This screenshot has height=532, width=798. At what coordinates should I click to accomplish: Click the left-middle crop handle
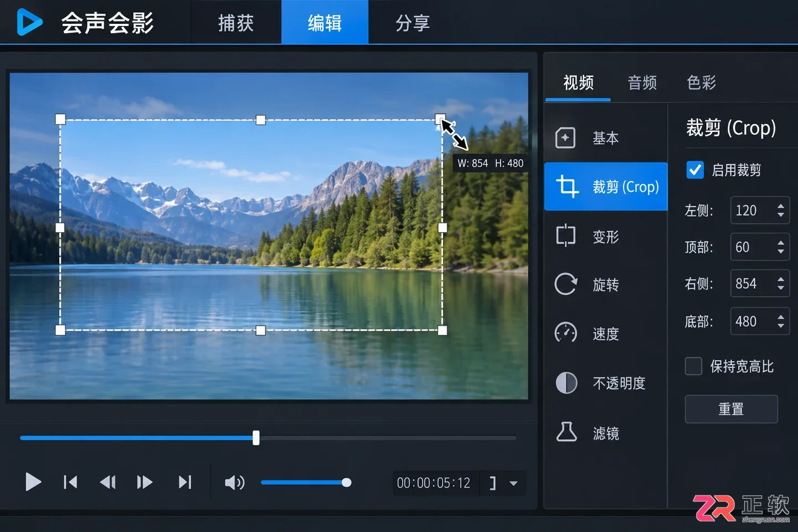[60, 227]
